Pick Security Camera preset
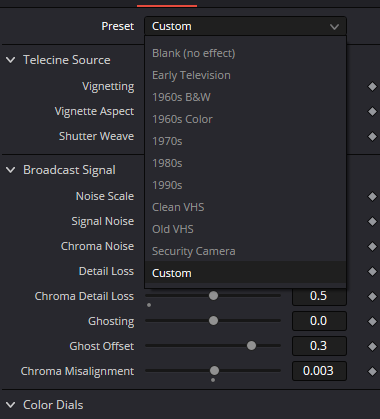 (245, 251)
